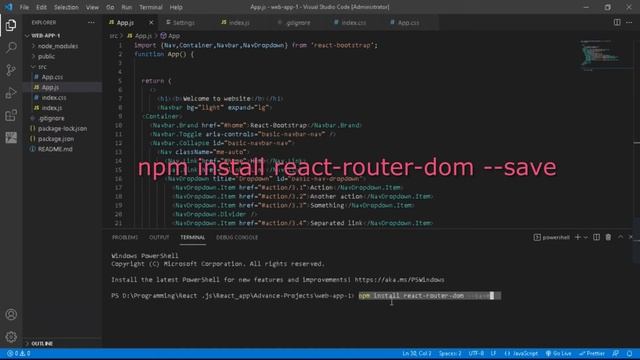Close the App.js editor tab
This screenshot has height=360, width=640.
151,22
